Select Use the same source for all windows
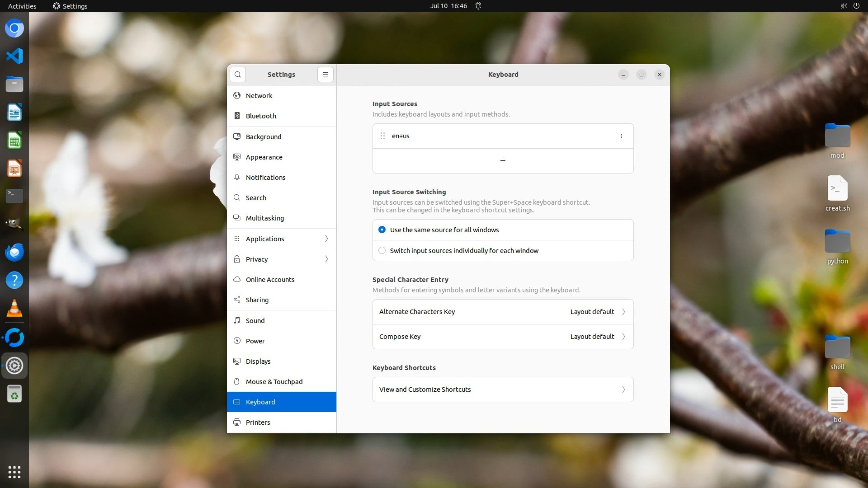The width and height of the screenshot is (868, 488). click(x=382, y=230)
